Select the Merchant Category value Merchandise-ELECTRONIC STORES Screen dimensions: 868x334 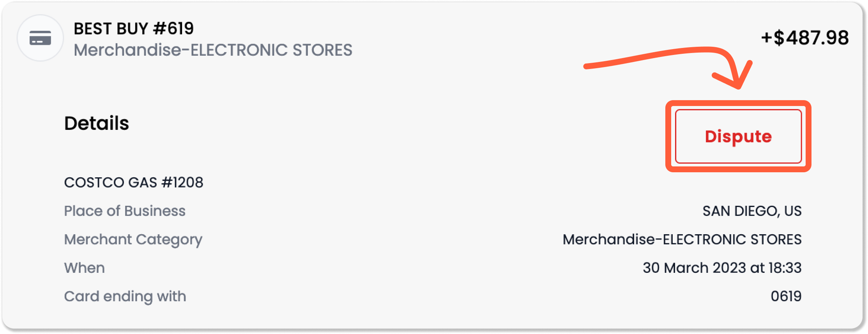click(682, 239)
